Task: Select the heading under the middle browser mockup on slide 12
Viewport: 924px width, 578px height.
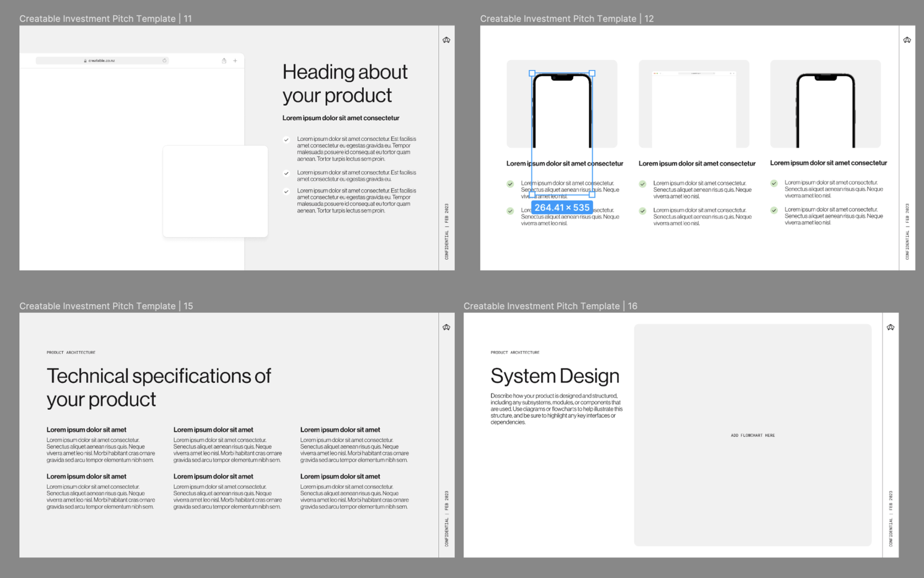Action: point(697,164)
